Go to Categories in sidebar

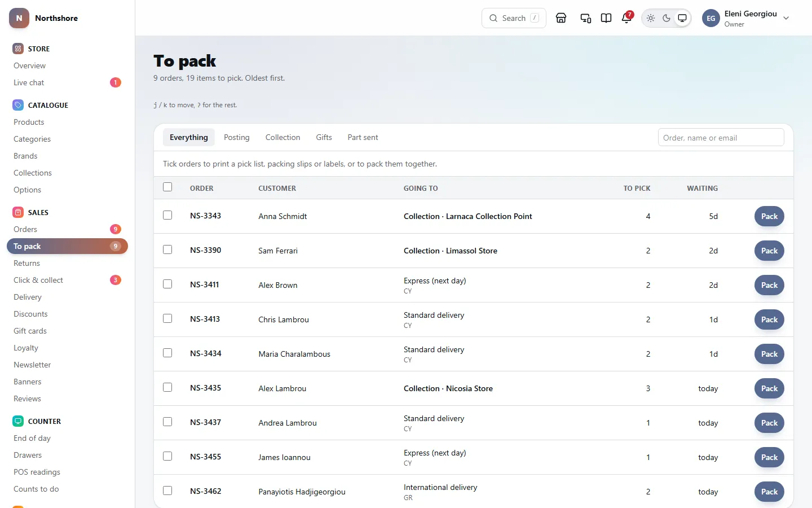tap(67, 139)
